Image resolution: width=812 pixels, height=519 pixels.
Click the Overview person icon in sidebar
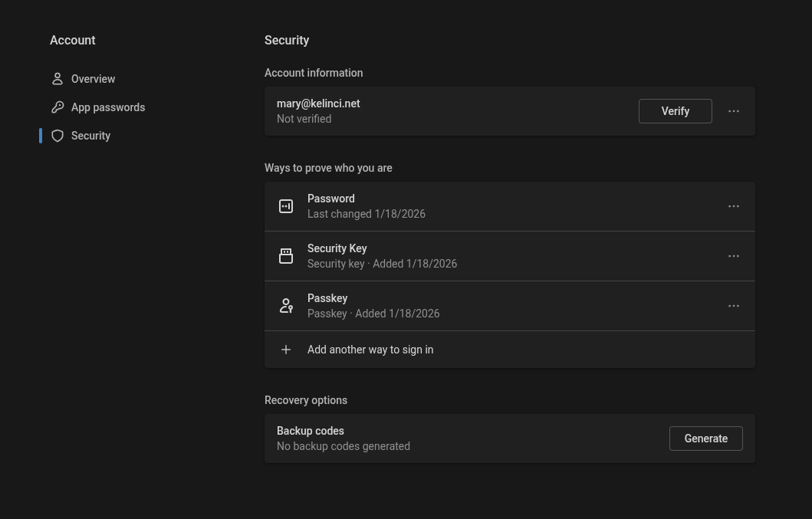[58, 79]
